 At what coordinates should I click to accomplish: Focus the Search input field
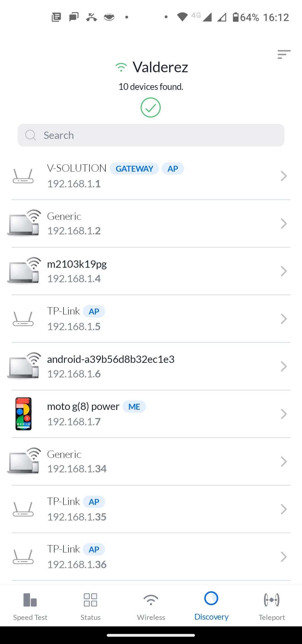pos(157,135)
